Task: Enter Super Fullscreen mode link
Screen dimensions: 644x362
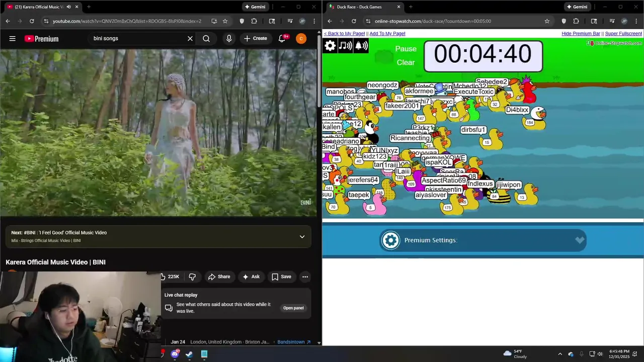Action: 623,34
